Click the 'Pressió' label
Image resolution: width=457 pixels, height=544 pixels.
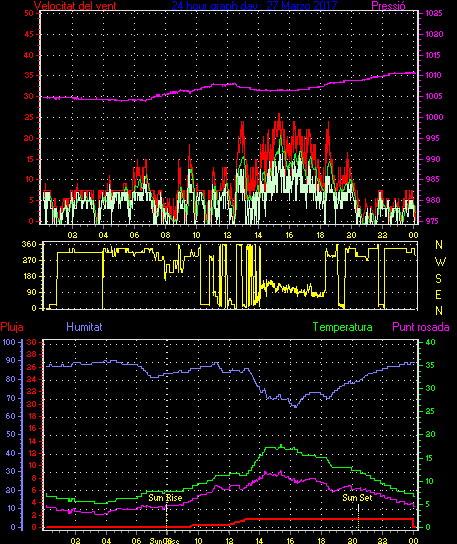click(388, 6)
